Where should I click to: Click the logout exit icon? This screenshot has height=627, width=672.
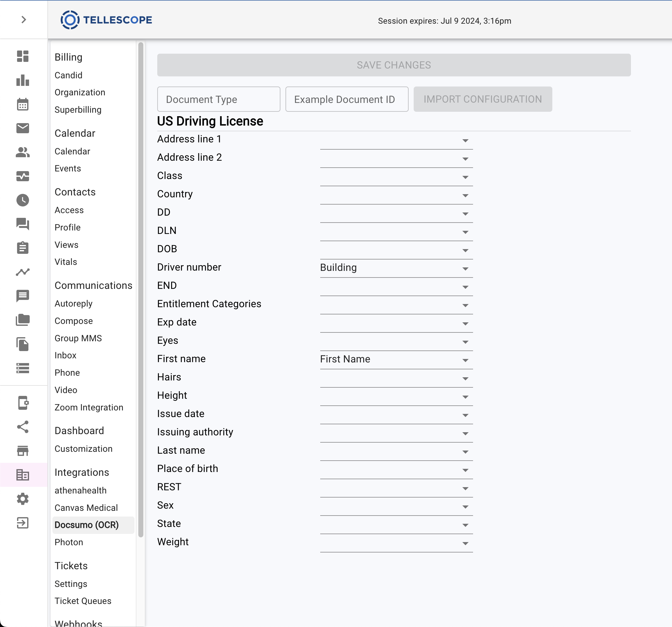pos(23,523)
